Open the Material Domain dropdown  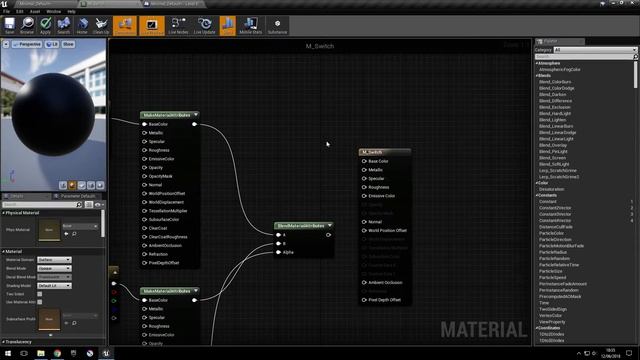[54, 260]
